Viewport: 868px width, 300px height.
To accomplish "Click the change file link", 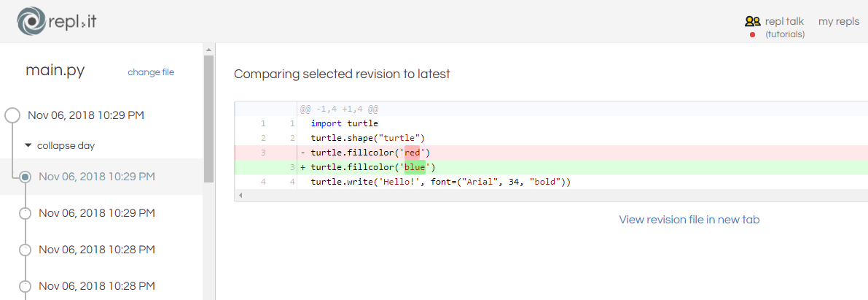I will (x=151, y=72).
